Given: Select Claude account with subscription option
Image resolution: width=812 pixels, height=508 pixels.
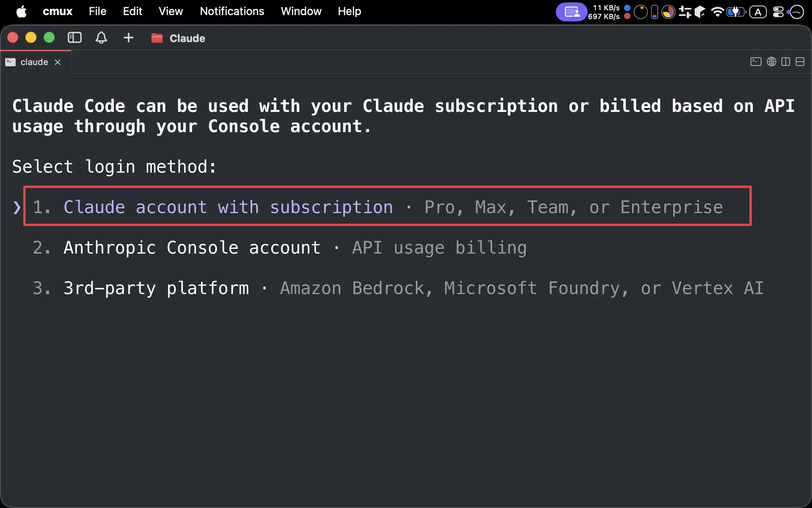Looking at the screenshot, I should (x=387, y=207).
